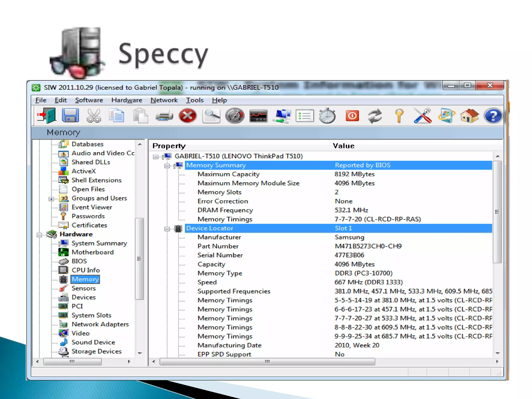Select PCI tree item
Screen dimensions: 532x399
[x=77, y=306]
